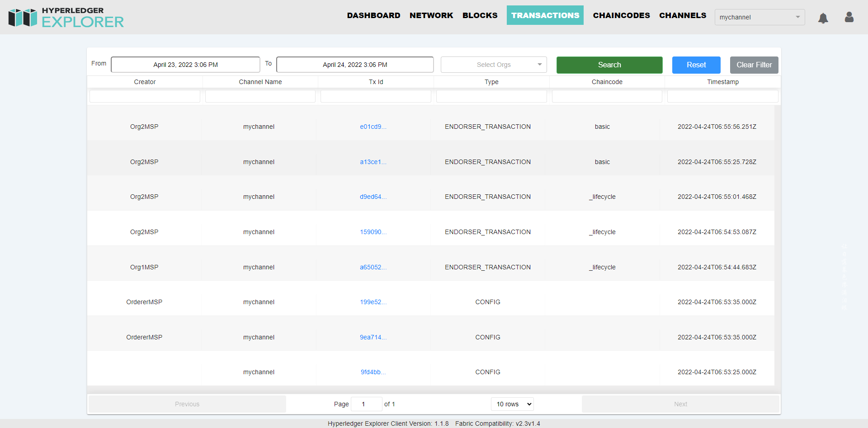868x428 pixels.
Task: Open transaction d9ed64... link
Action: (373, 197)
